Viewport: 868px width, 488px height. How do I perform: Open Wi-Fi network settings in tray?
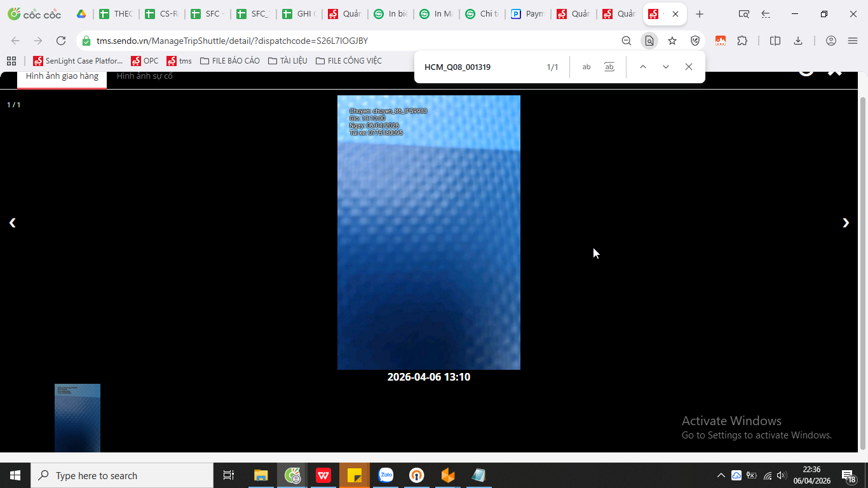click(768, 475)
